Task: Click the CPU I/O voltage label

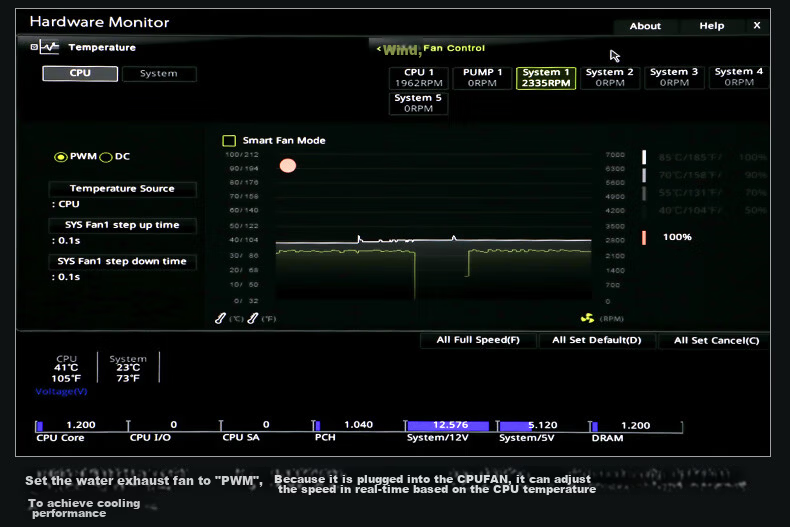Action: (x=150, y=438)
